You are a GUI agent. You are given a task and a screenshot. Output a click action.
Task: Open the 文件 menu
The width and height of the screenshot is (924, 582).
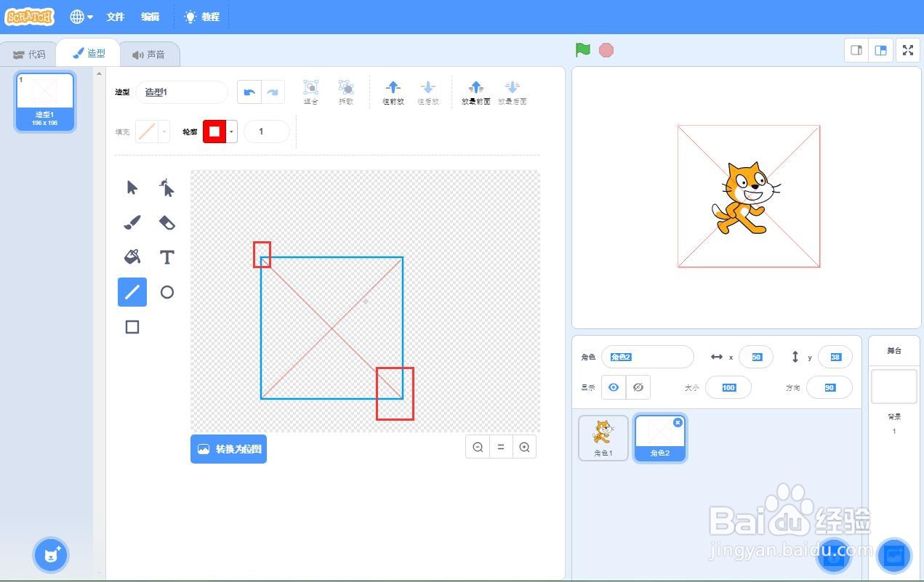coord(116,17)
